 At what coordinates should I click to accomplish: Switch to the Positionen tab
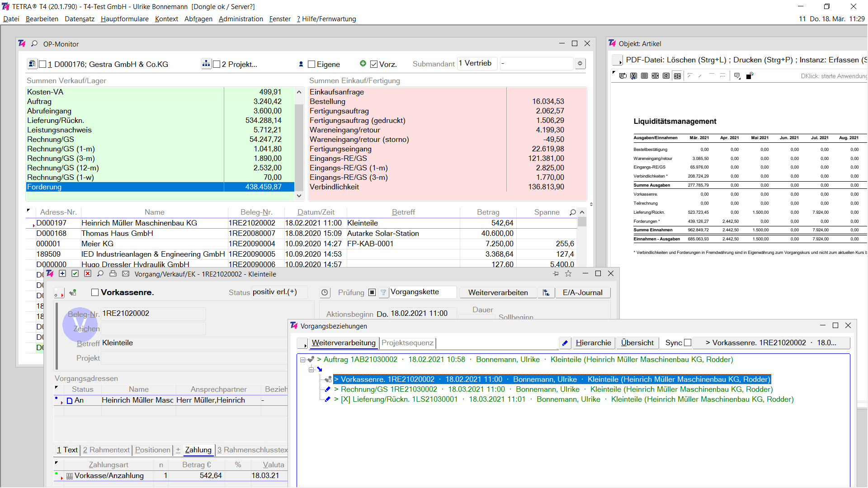153,450
